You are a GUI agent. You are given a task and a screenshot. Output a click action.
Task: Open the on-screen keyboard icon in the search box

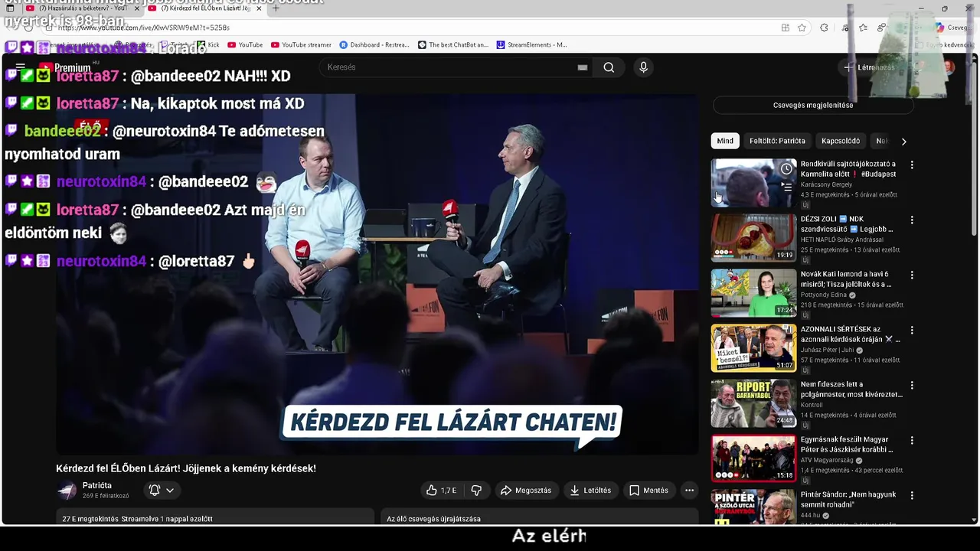click(x=583, y=67)
